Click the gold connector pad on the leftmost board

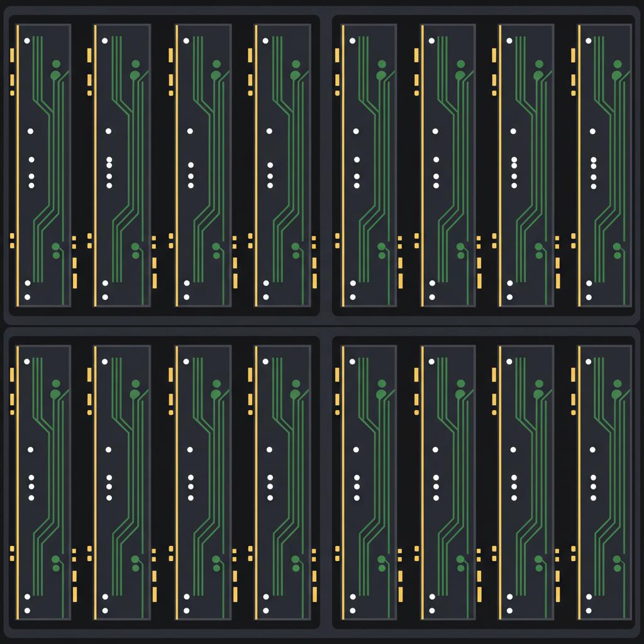coord(12,53)
